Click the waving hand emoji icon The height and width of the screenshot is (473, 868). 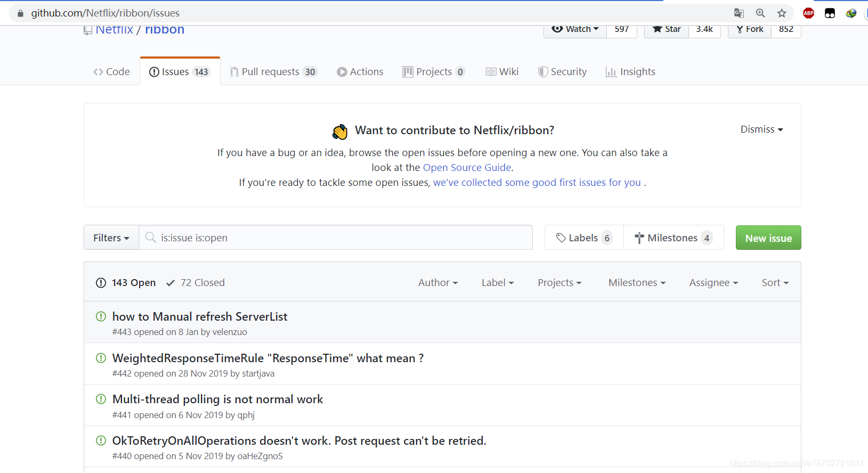tap(340, 131)
